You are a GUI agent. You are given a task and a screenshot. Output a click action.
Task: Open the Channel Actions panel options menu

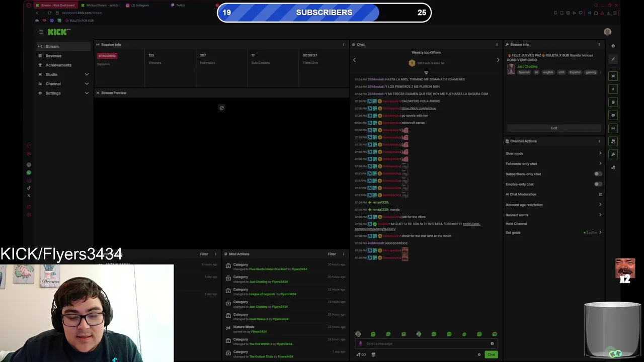tap(599, 141)
